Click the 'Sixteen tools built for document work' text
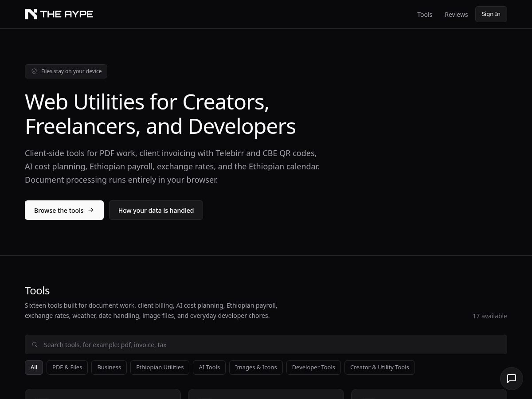The image size is (532, 399). [151, 310]
